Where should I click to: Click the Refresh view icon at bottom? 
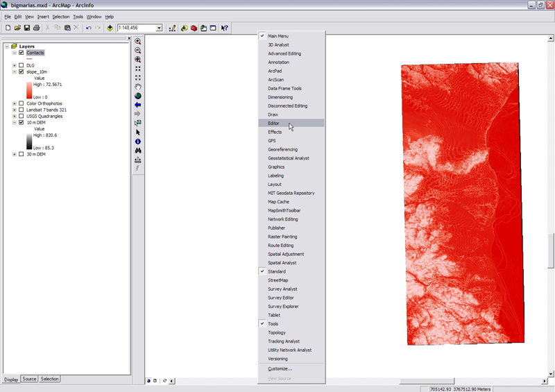164,381
